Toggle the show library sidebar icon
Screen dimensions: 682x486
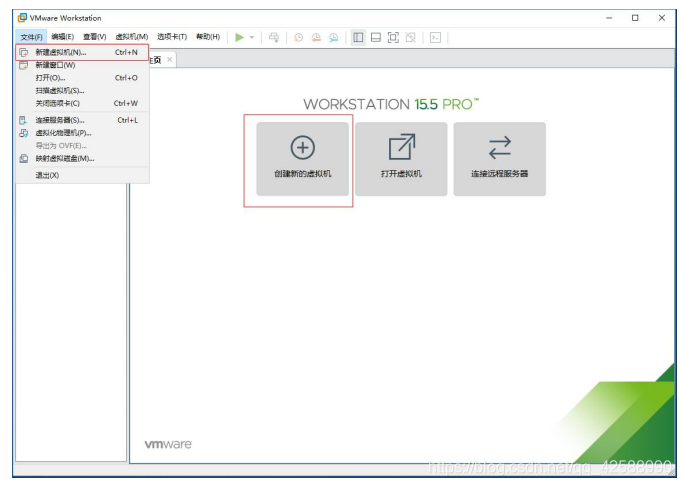click(x=358, y=37)
